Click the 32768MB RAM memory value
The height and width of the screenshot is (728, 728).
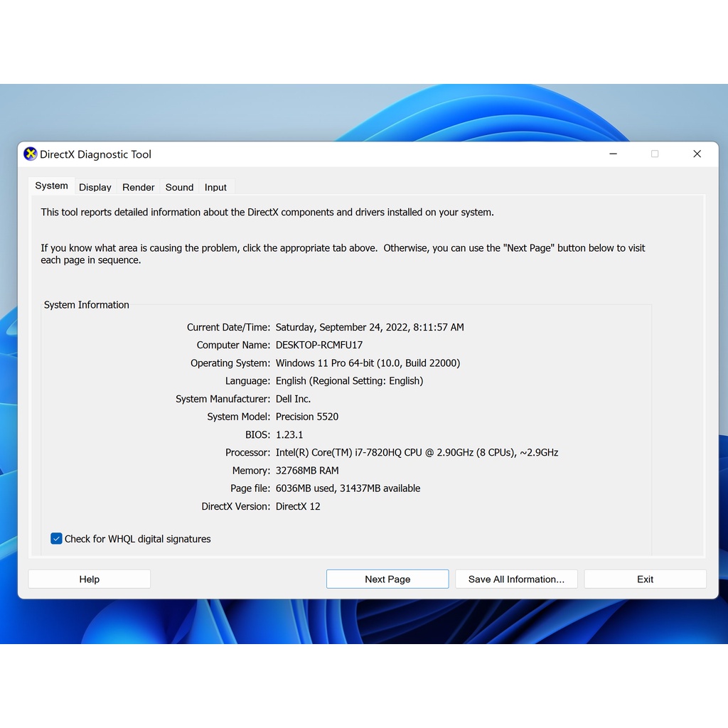307,471
